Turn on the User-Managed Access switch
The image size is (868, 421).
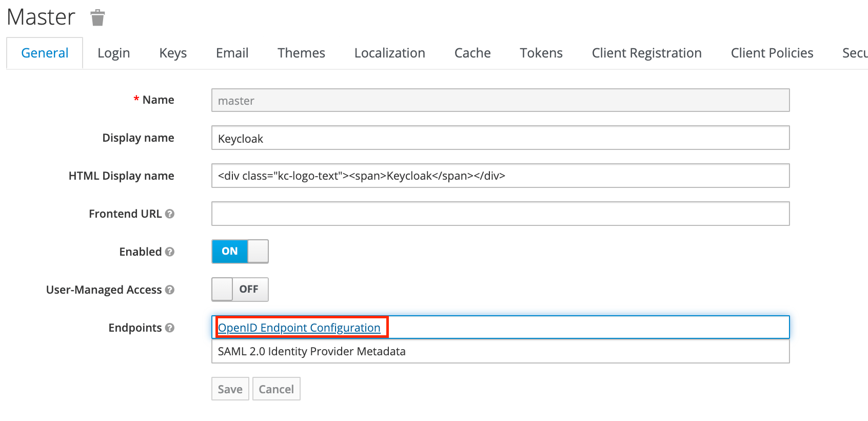240,289
